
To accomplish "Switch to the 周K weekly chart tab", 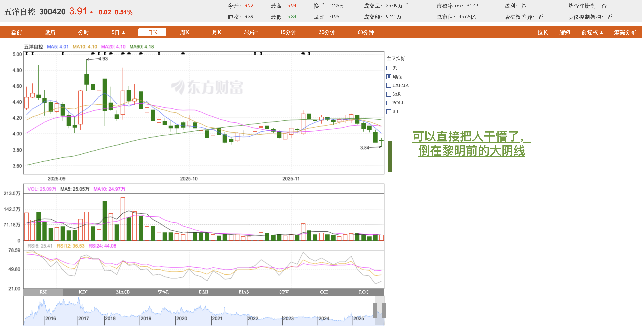I will tap(185, 33).
